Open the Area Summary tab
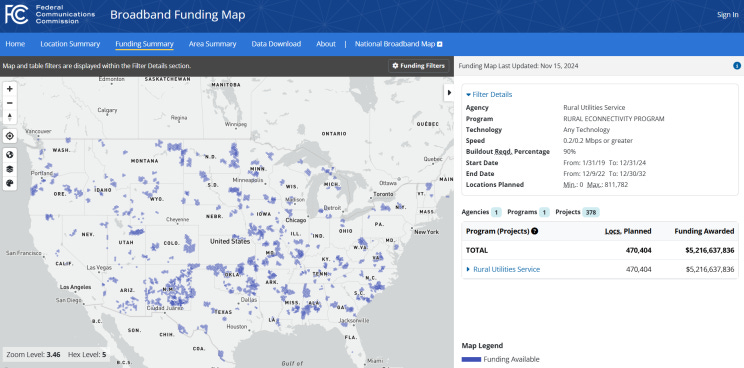The image size is (744, 368). (x=213, y=44)
